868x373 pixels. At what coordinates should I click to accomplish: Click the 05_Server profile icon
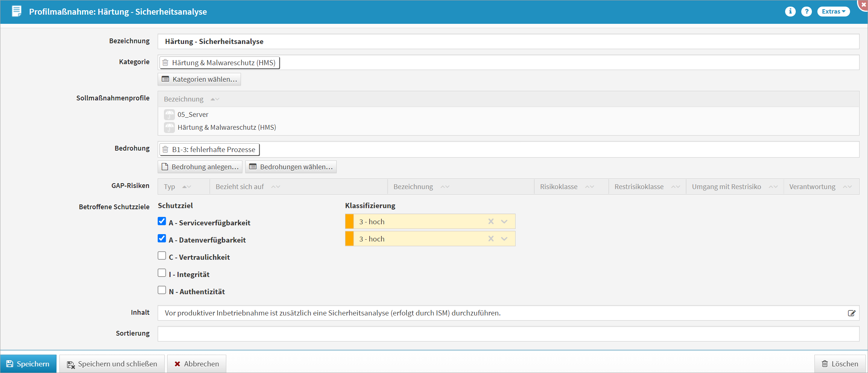pos(169,115)
